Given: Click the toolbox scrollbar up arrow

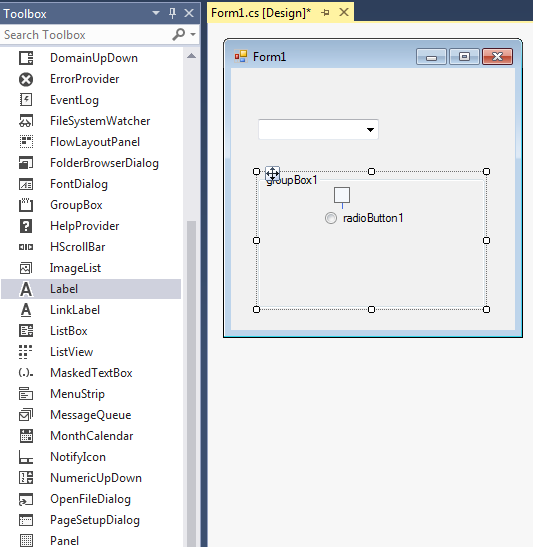Looking at the screenshot, I should [191, 56].
